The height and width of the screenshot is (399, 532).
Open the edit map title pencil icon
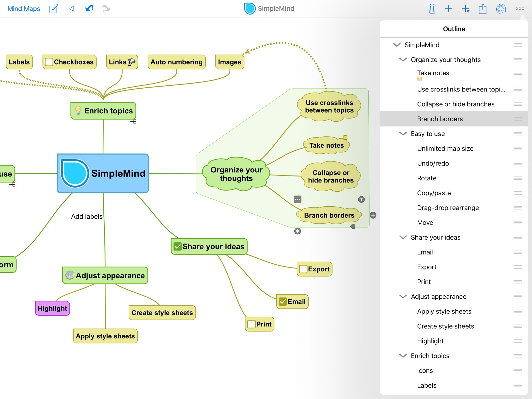[x=53, y=9]
